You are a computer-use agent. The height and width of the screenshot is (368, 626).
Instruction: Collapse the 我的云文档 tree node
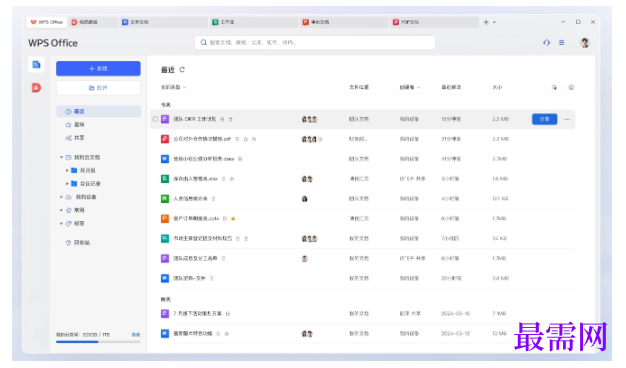tap(61, 157)
